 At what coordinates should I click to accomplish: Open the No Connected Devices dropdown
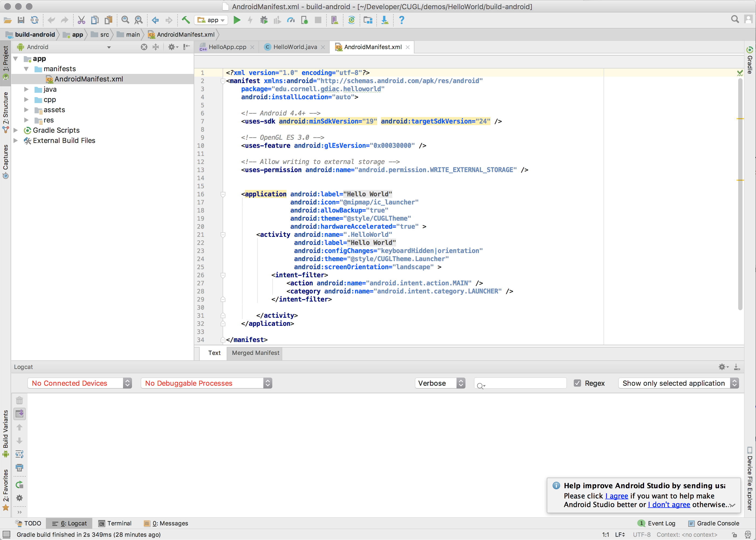(80, 383)
